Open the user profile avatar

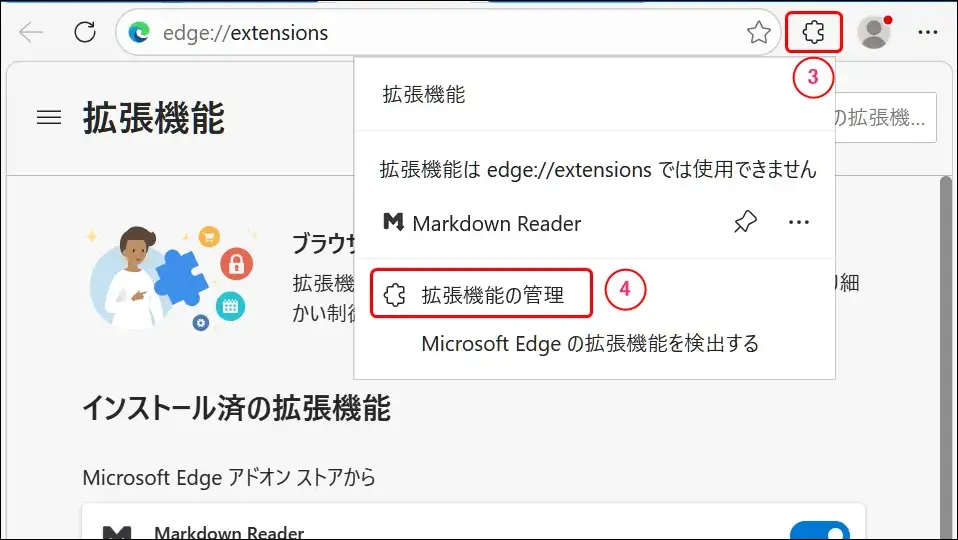[874, 33]
